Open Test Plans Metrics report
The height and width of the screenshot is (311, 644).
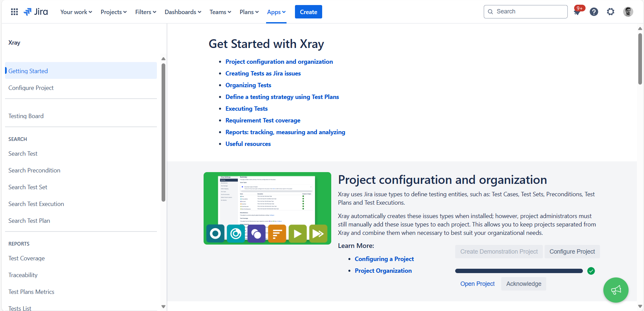tap(81, 292)
